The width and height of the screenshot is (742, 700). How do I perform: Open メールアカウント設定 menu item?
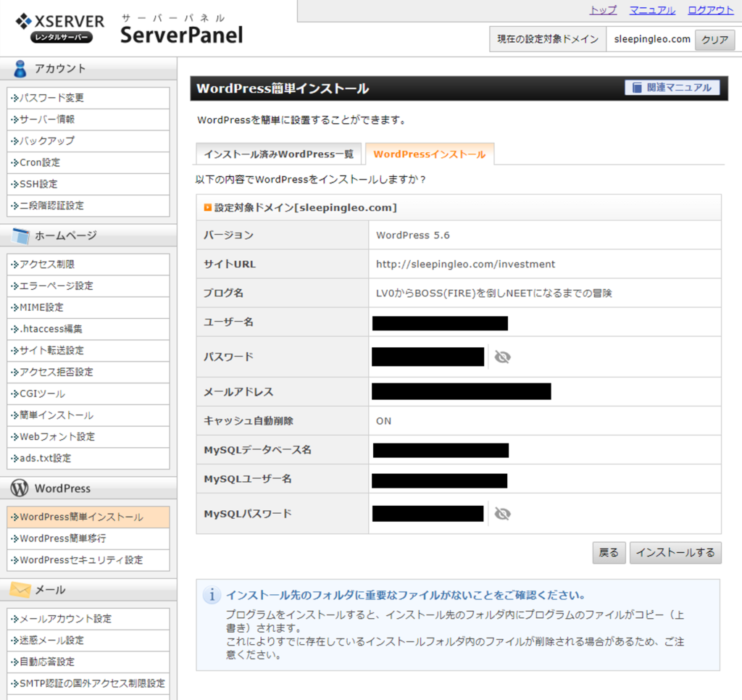point(88,619)
